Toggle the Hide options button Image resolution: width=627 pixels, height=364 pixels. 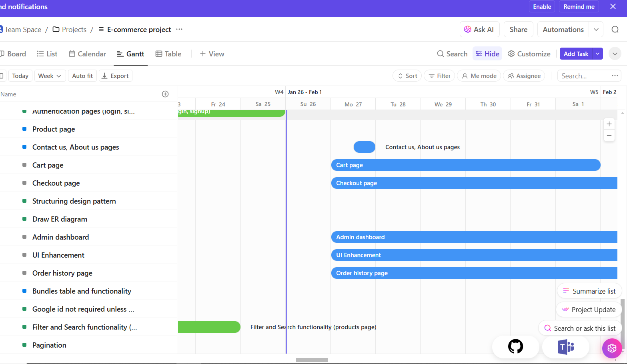[487, 54]
